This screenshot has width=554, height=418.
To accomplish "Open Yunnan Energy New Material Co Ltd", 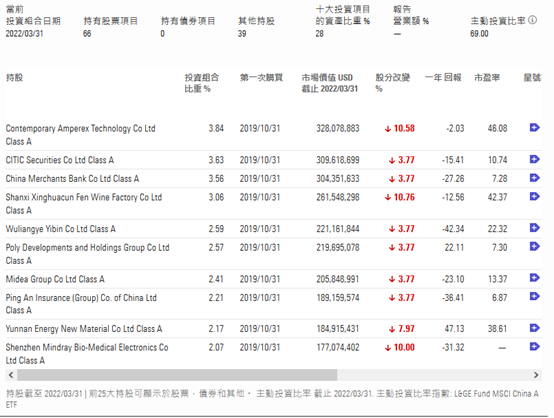I will pyautogui.click(x=84, y=329).
